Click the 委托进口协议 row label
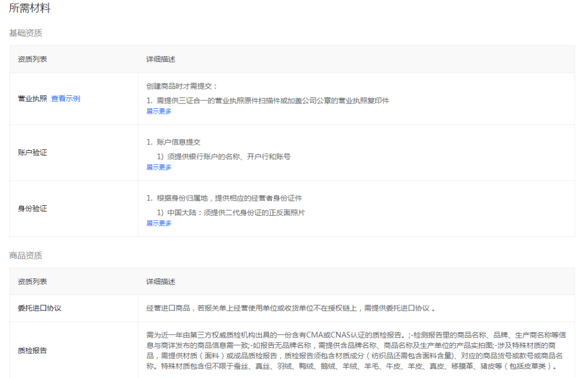 (x=41, y=307)
